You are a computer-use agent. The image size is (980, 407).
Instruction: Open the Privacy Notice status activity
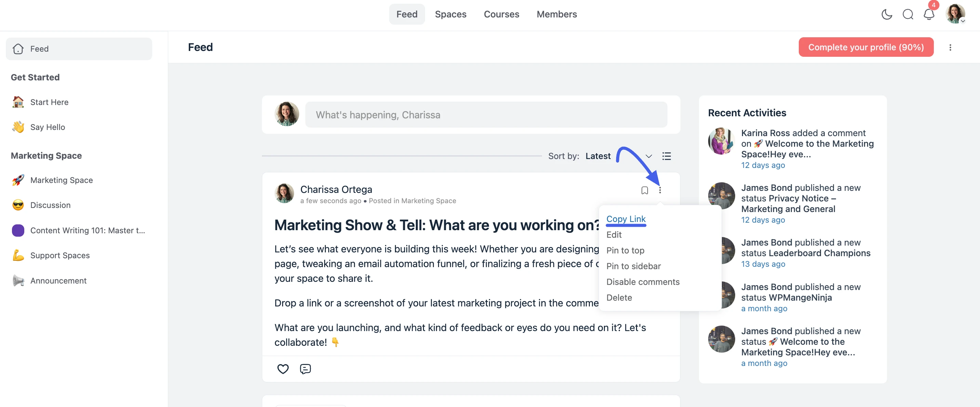click(x=800, y=198)
